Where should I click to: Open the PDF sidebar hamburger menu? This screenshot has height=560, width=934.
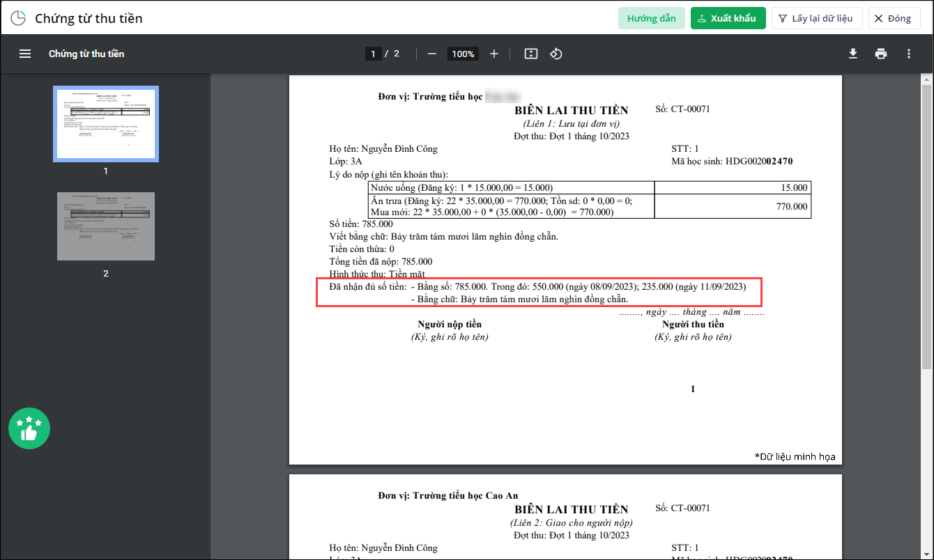coord(25,54)
